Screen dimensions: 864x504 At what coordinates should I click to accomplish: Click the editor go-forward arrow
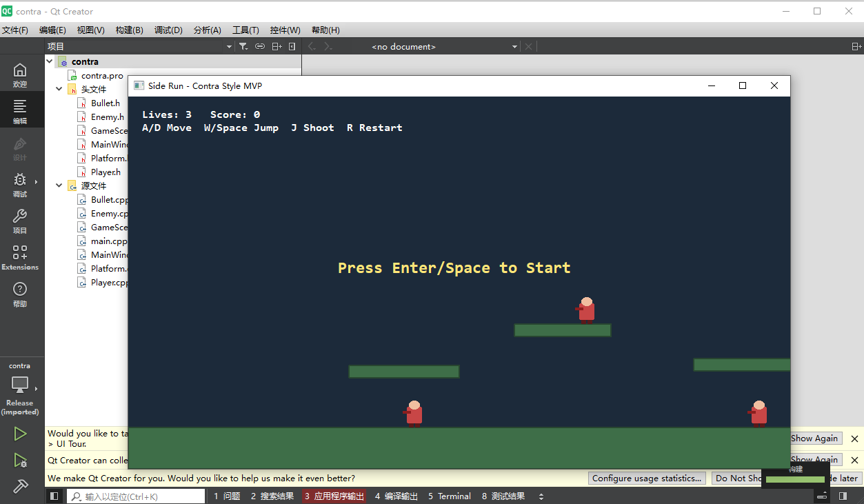pyautogui.click(x=328, y=46)
